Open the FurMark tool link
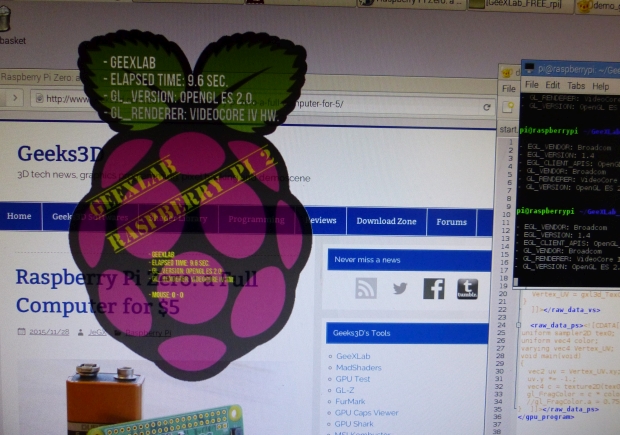The height and width of the screenshot is (435, 620). pyautogui.click(x=350, y=401)
